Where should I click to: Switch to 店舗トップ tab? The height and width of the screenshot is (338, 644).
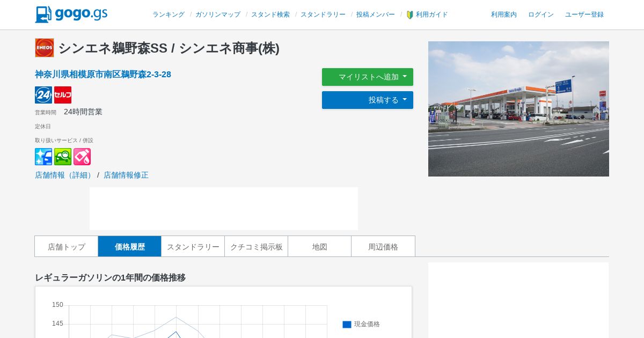tap(67, 246)
